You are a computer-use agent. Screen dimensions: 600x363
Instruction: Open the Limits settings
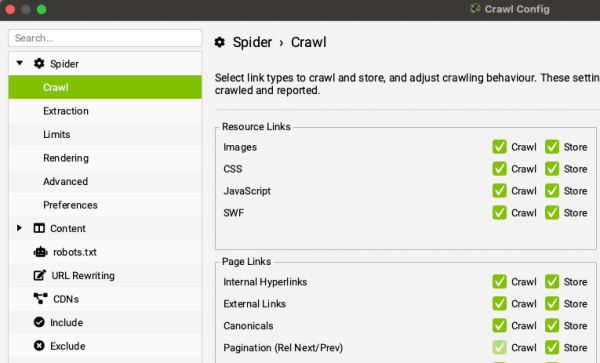pyautogui.click(x=105, y=134)
